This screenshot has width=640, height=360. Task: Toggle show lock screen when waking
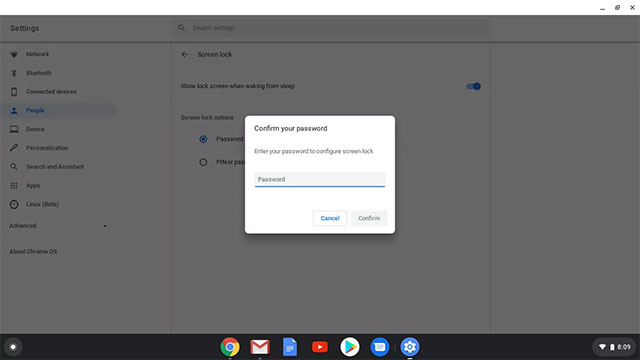[x=473, y=86]
